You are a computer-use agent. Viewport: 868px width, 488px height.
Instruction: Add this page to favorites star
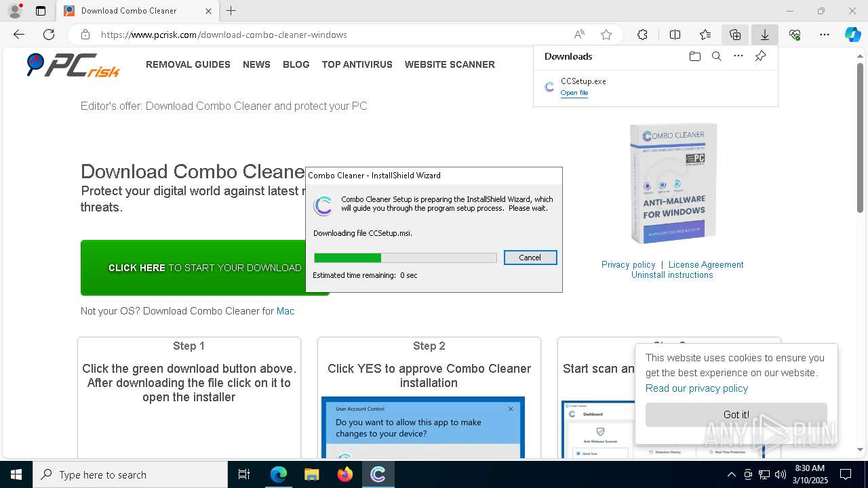606,35
